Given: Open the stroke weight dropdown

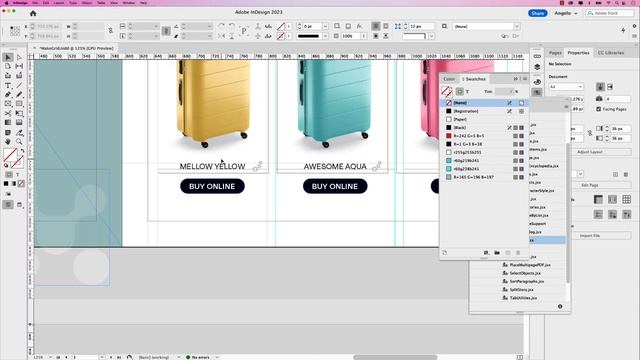Looking at the screenshot, I should tap(325, 26).
